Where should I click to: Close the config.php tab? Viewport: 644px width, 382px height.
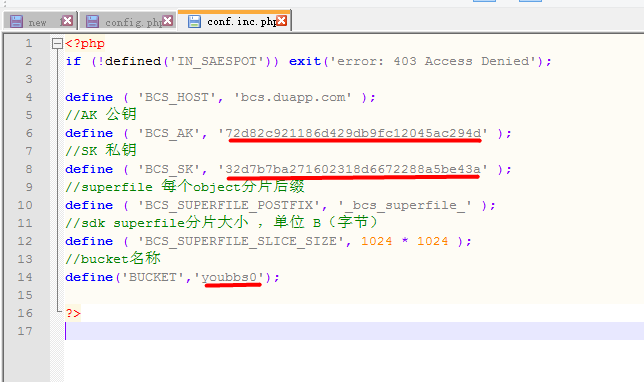pyautogui.click(x=167, y=21)
